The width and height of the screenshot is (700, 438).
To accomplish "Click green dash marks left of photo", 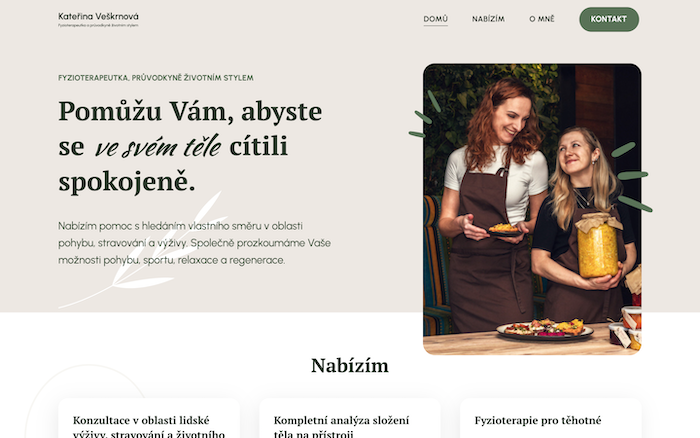I will [424, 114].
